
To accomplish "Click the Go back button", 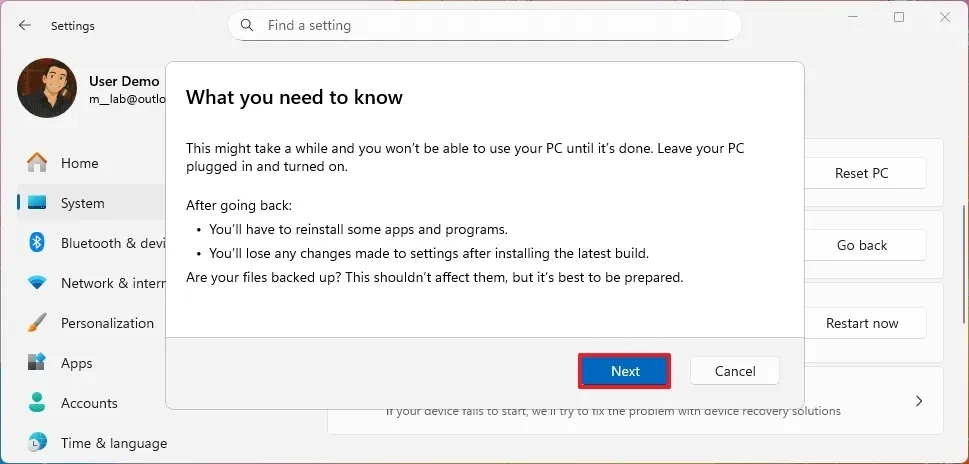I will [861, 245].
